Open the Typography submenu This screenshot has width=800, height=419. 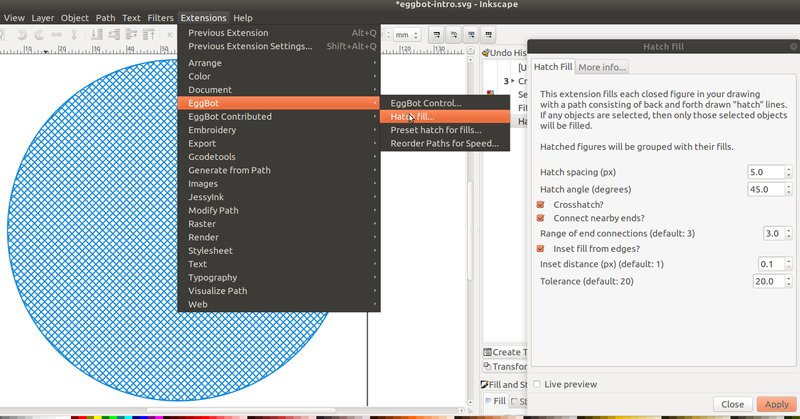tap(279, 278)
